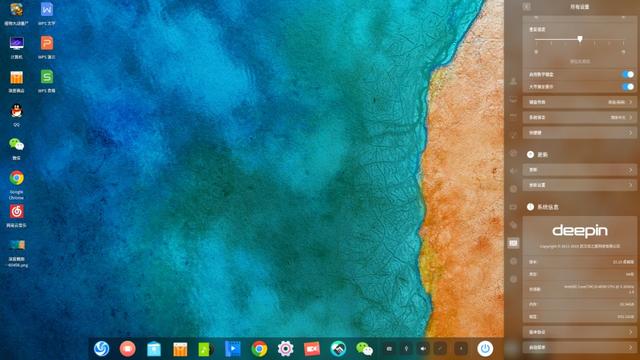This screenshot has height=360, width=640.
Task: Open the teal handshake app in the dock
Action: [338, 349]
